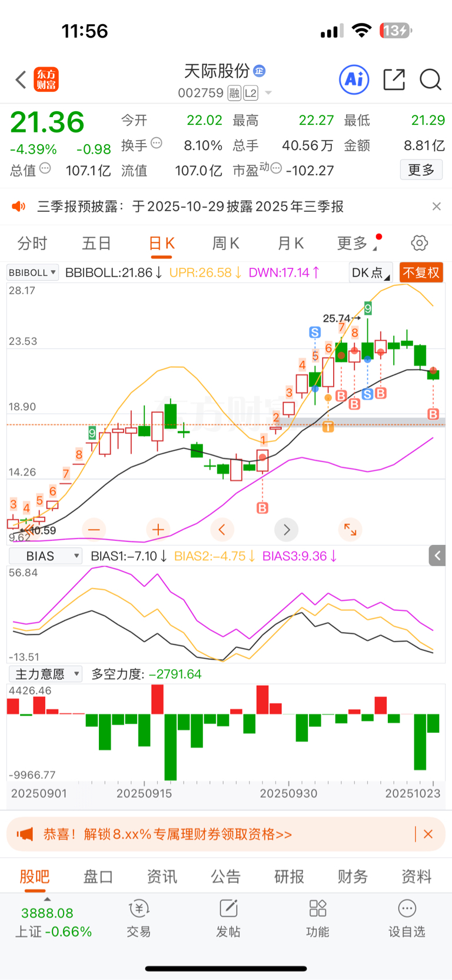The width and height of the screenshot is (452, 980).
Task: Open the Eastmoney orange logo
Action: coord(46,79)
